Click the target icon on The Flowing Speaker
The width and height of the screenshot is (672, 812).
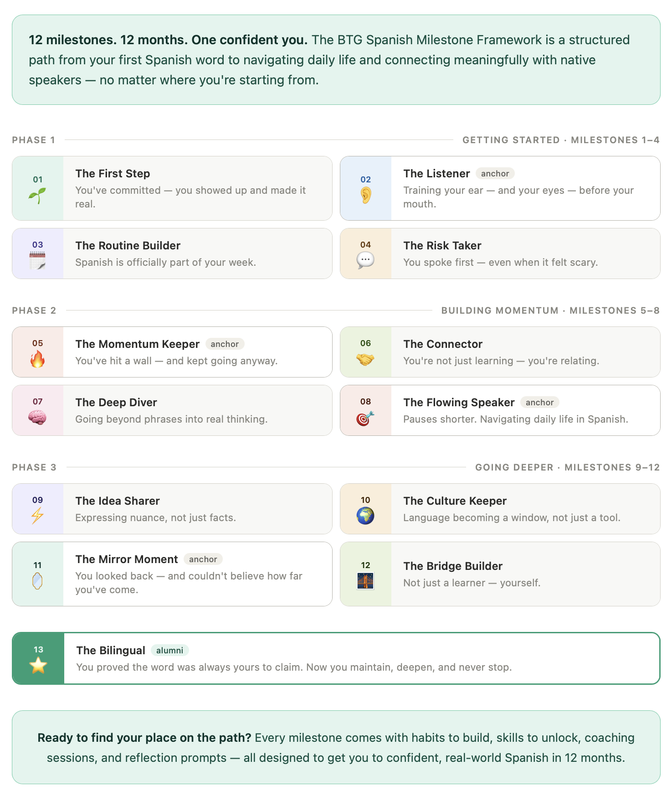pos(365,418)
